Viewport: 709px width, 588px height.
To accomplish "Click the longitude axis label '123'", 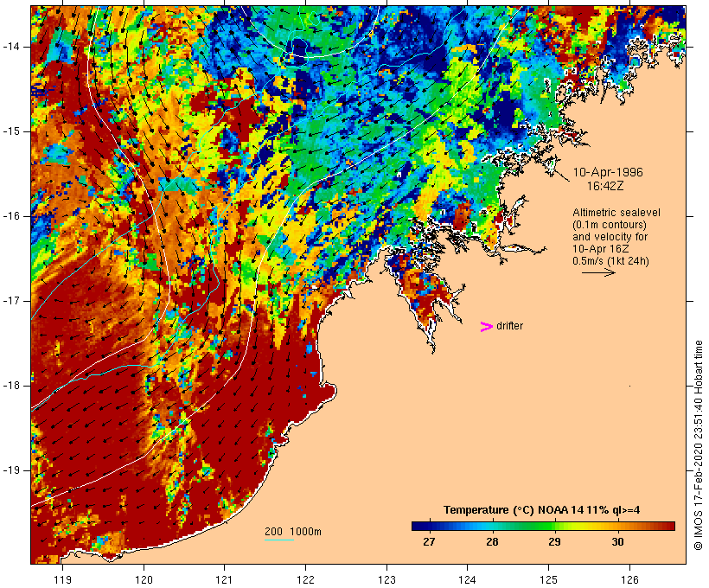I will pos(386,579).
